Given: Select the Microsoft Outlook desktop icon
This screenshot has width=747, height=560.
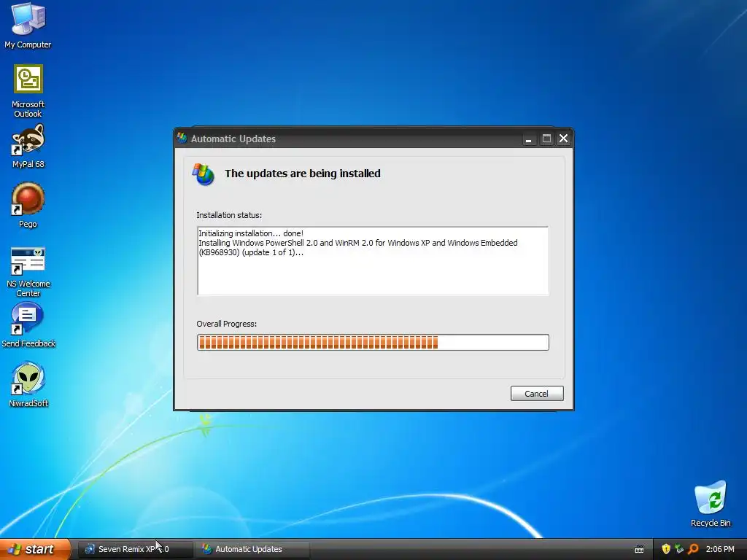Looking at the screenshot, I should tap(28, 90).
